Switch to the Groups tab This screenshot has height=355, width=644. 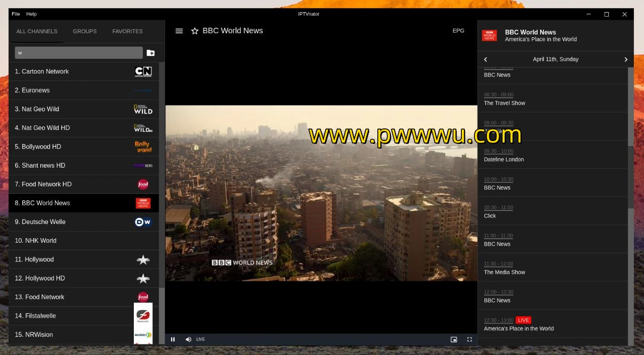[x=85, y=31]
